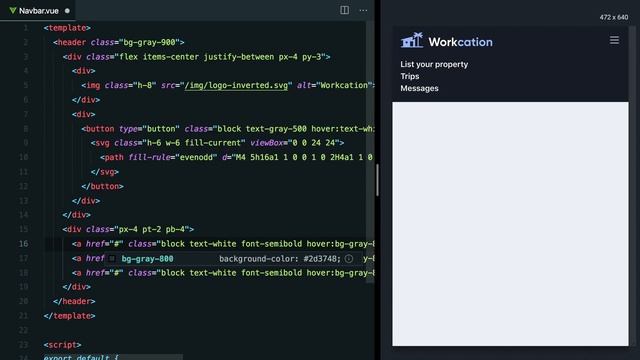Click the opening template tag on line 1
The image size is (640, 360).
point(67,28)
